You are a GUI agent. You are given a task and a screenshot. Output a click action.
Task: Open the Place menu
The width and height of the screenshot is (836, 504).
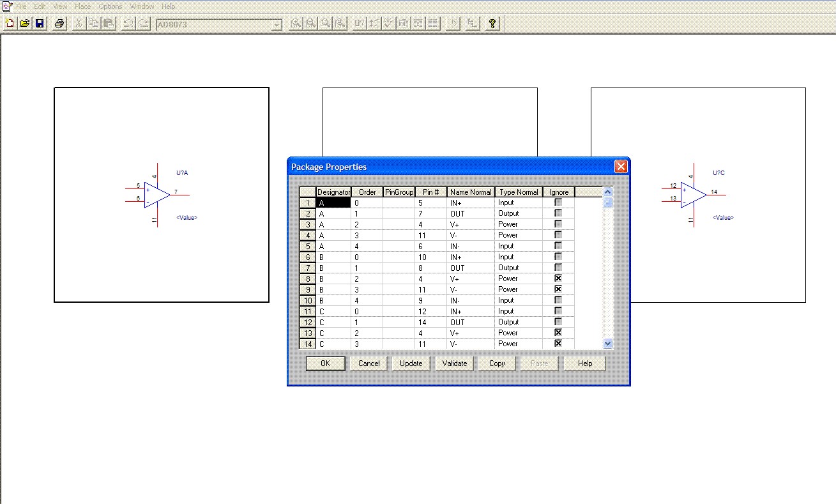83,6
